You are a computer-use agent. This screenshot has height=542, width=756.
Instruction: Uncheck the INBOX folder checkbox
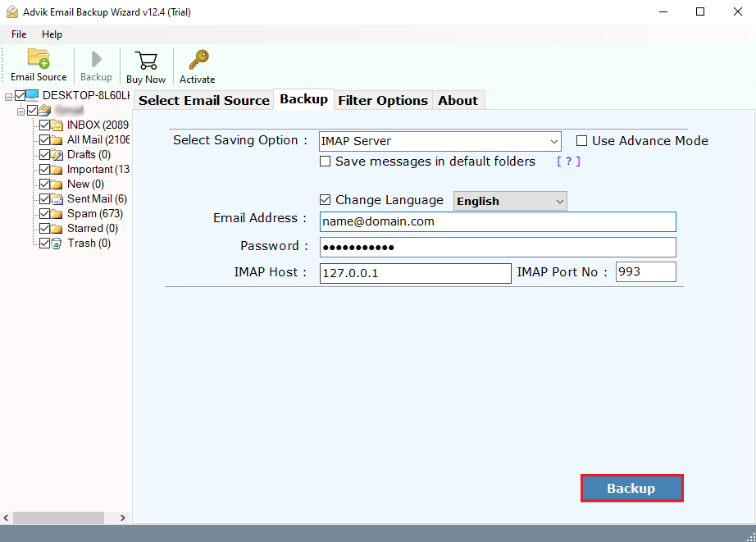[x=45, y=125]
